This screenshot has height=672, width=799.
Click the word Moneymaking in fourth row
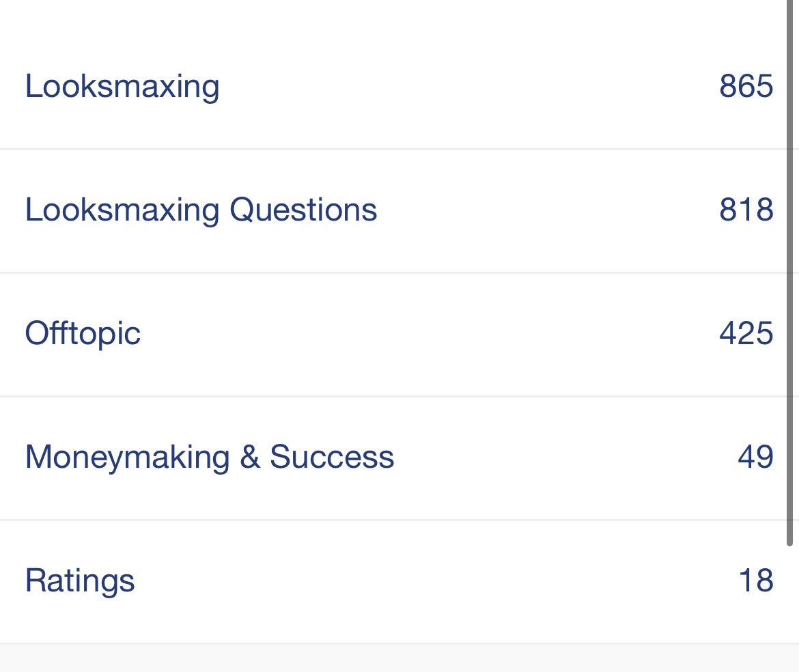[127, 457]
